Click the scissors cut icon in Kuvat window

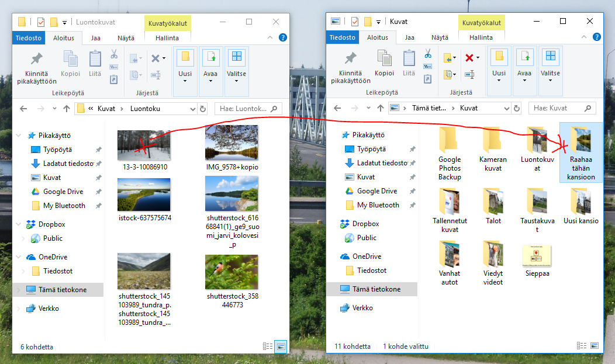[428, 53]
